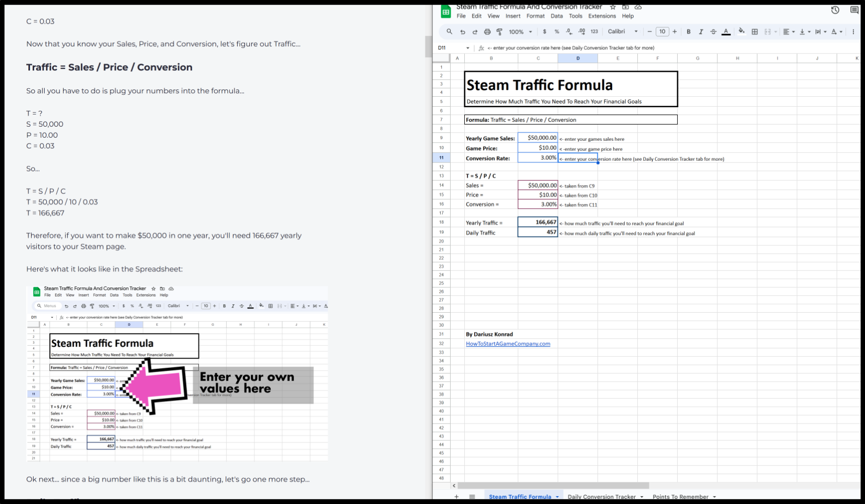This screenshot has height=504, width=865.
Task: Undo the last action in Sheets
Action: point(463,32)
